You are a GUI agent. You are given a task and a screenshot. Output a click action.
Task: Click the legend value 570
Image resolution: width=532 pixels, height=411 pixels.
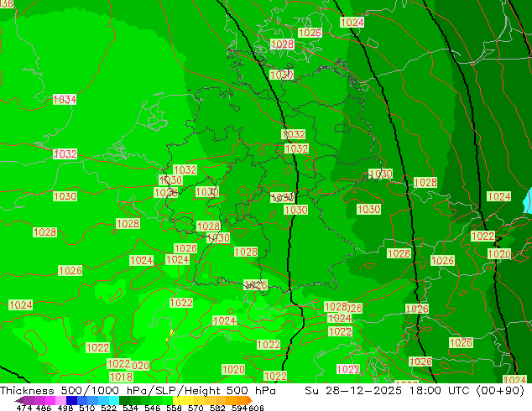point(196,408)
